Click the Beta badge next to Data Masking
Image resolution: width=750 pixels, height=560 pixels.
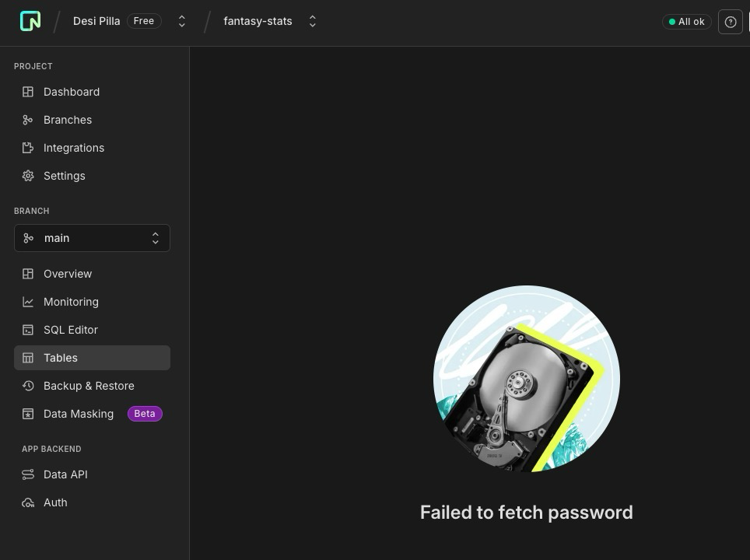point(145,414)
